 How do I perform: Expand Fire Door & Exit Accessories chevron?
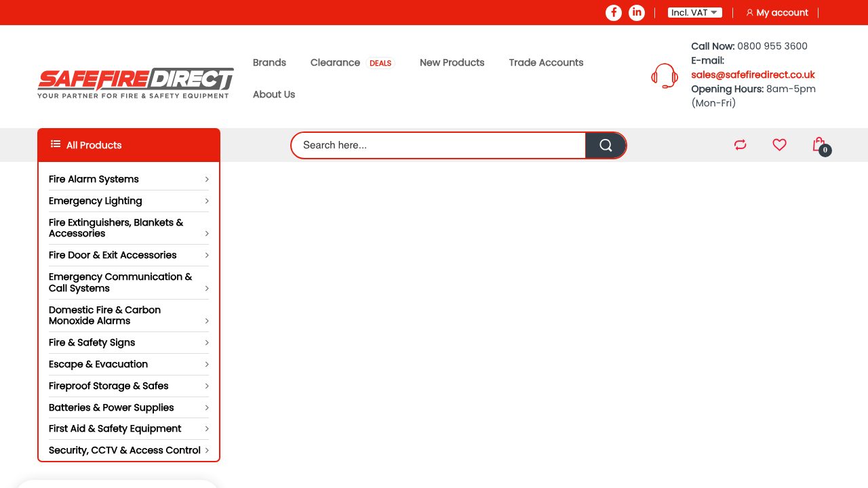207,256
